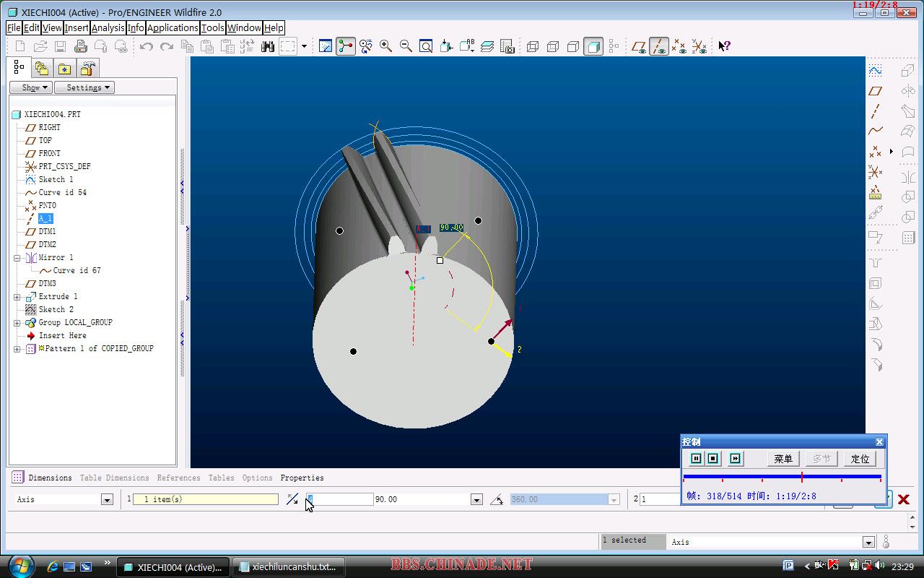Screen dimensions: 924x578
Task: Open the selection filter Axis dropdown
Action: 868,542
